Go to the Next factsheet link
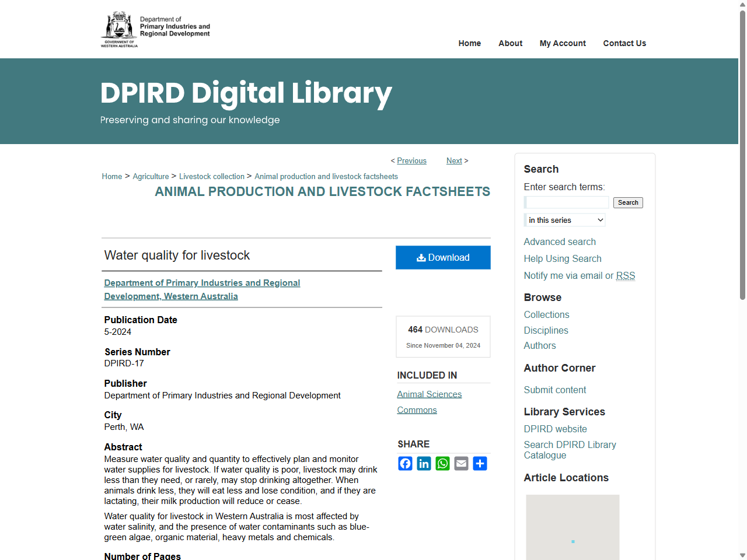 (454, 161)
